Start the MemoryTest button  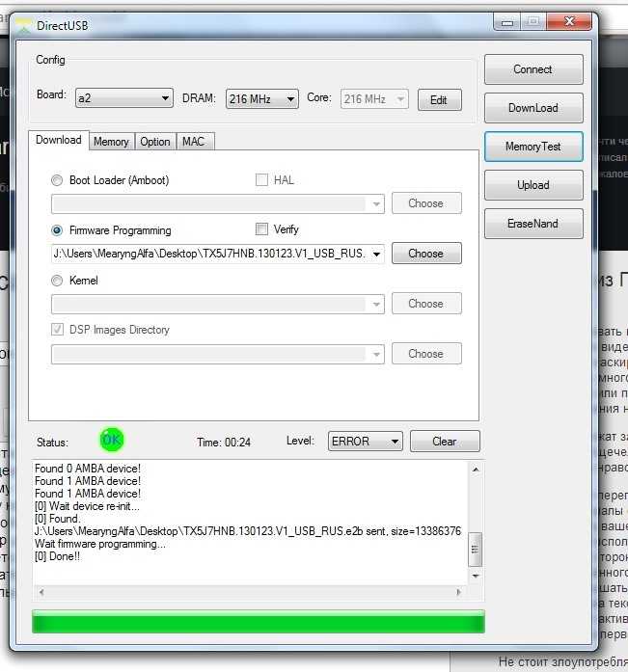[533, 147]
